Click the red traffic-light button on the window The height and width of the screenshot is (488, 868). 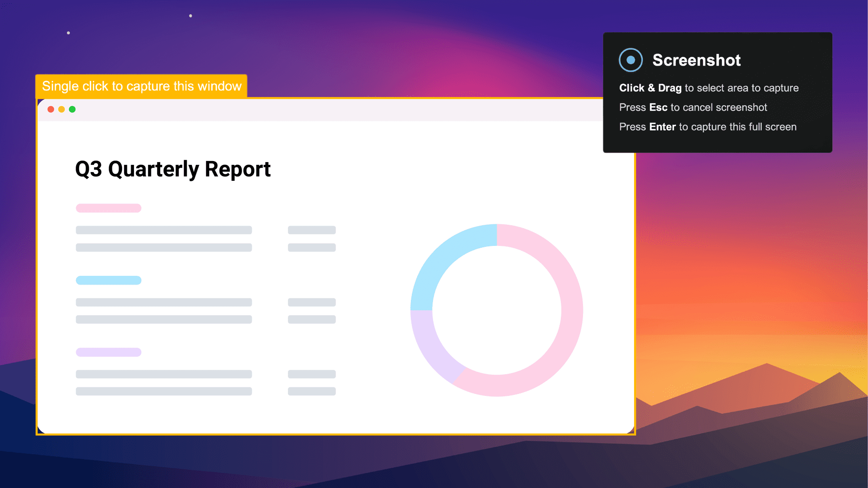50,109
